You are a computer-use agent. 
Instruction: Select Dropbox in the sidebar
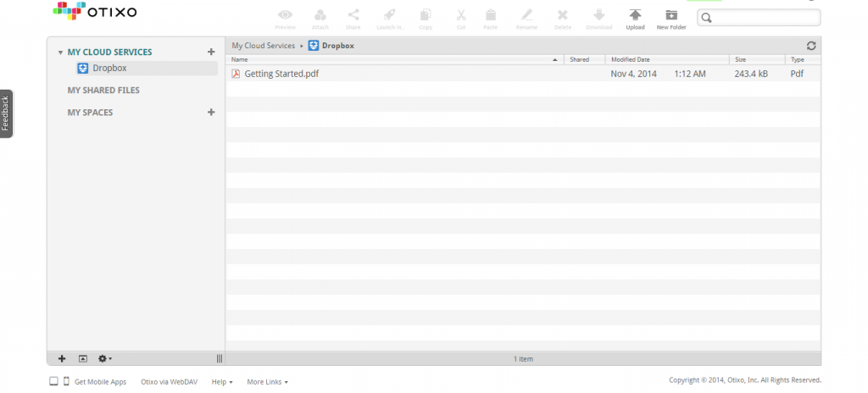pos(108,69)
